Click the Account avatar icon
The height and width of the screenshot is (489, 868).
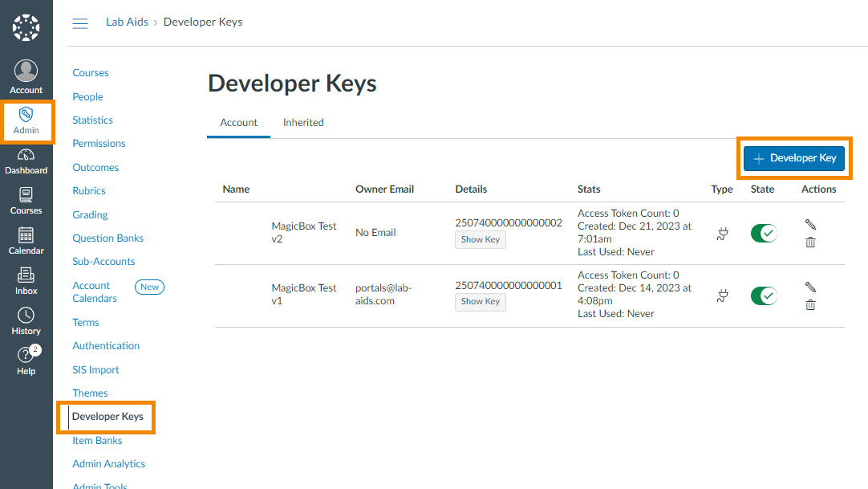tap(26, 71)
